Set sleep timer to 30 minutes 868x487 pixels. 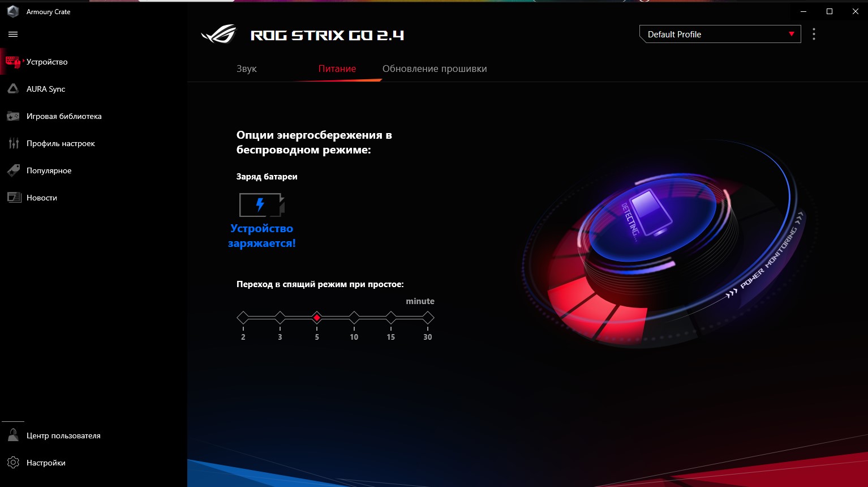[428, 317]
